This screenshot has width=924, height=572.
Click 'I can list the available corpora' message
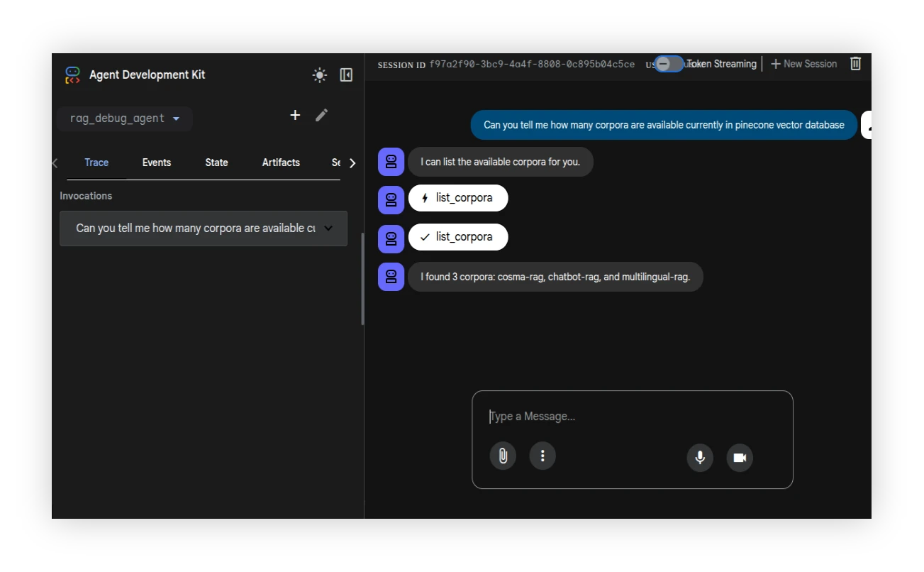(501, 162)
